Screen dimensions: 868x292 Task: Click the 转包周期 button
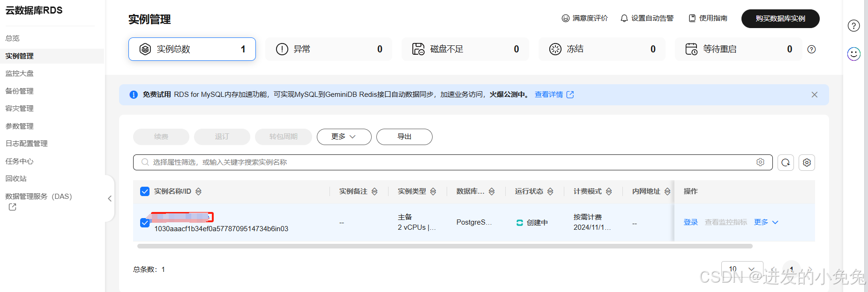tap(284, 137)
